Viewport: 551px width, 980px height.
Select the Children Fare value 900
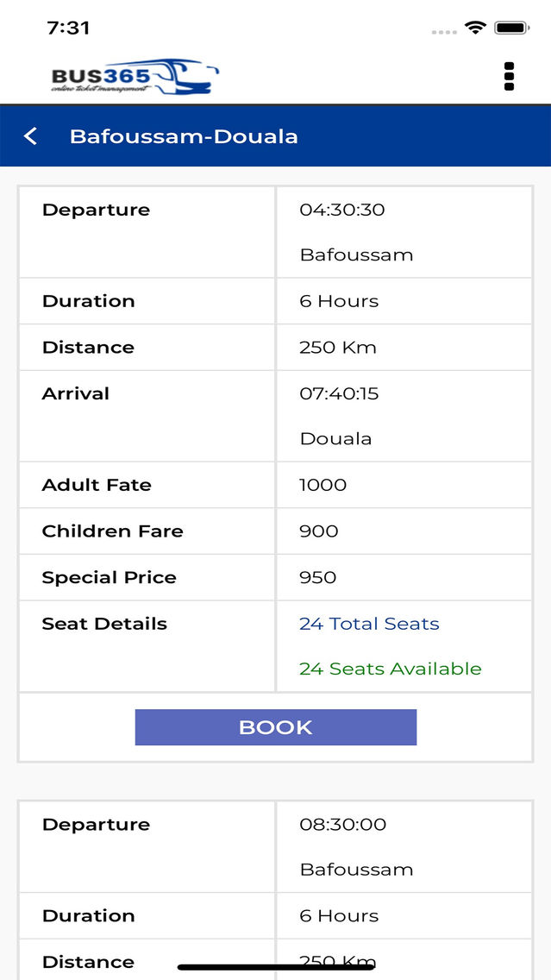tap(317, 531)
